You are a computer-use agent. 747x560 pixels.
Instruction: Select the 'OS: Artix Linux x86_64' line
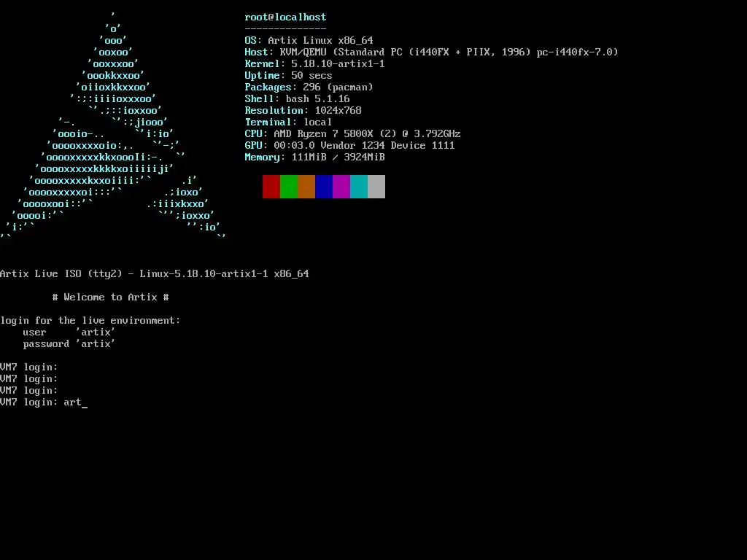click(309, 41)
